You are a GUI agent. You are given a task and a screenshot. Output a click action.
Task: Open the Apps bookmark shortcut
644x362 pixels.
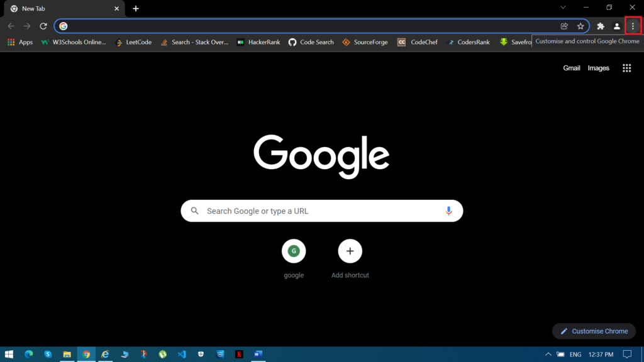pyautogui.click(x=20, y=42)
